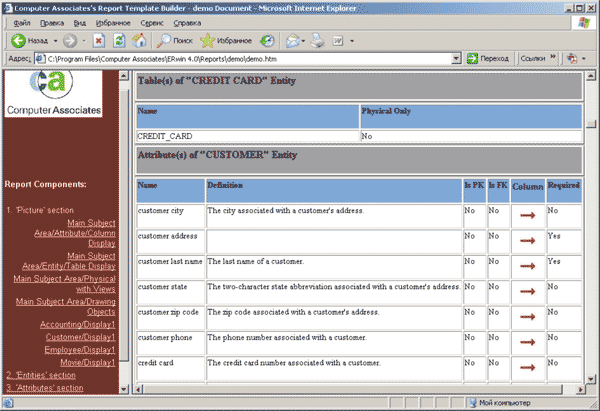The image size is (600, 411).
Task: Expand the Edit tool dropdown arrow
Action: click(352, 41)
